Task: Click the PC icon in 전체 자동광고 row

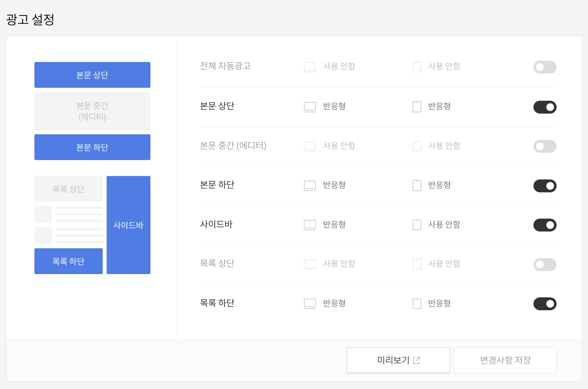Action: click(309, 67)
